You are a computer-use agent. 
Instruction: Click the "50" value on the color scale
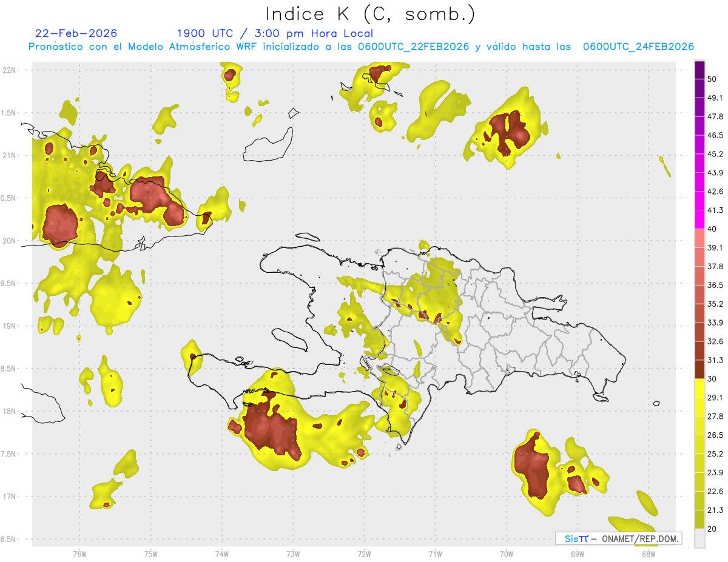tap(713, 79)
